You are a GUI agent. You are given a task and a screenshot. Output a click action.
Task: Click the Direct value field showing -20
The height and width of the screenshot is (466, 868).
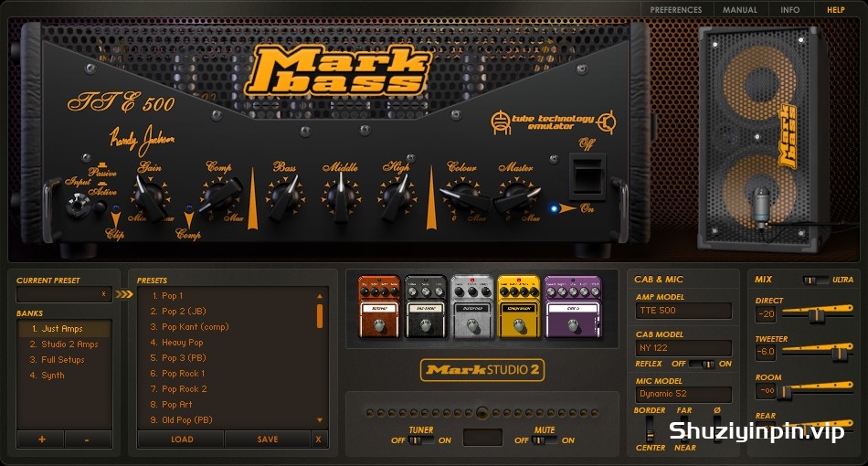(766, 314)
